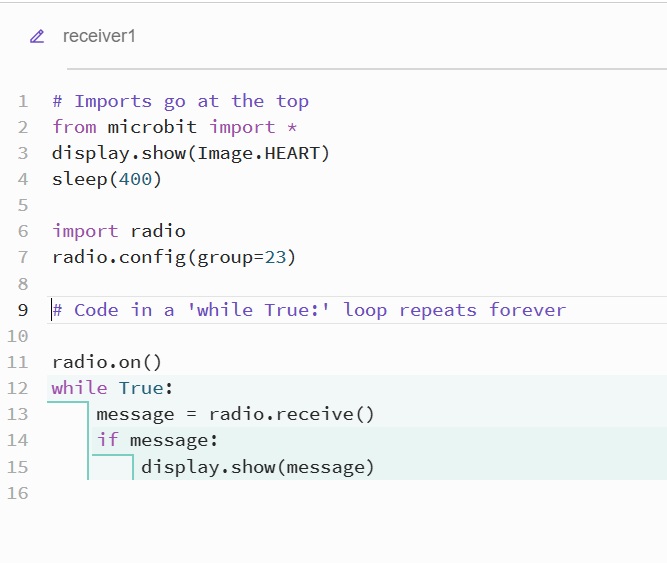Place cursor on radio.on() line
This screenshot has height=563, width=667.
(107, 362)
